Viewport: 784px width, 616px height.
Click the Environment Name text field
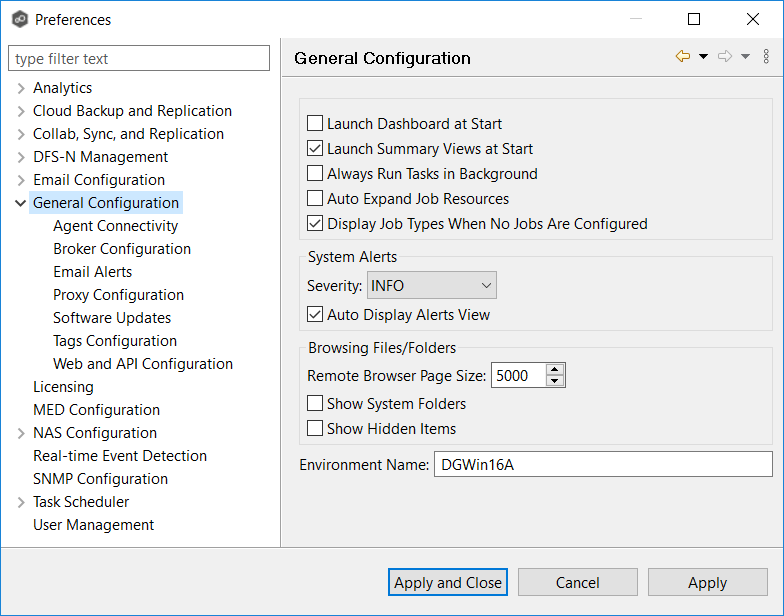[602, 464]
